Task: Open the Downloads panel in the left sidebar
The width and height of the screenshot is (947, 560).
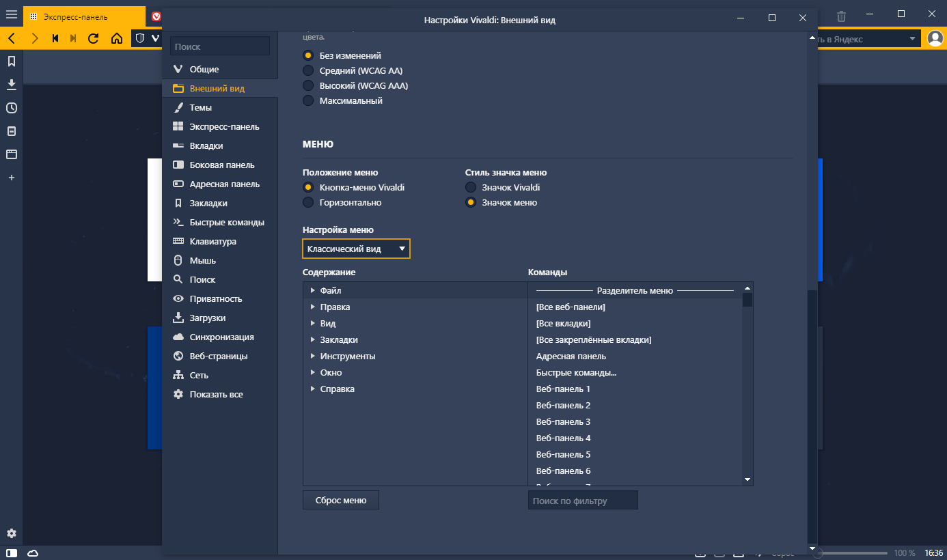Action: 12,85
